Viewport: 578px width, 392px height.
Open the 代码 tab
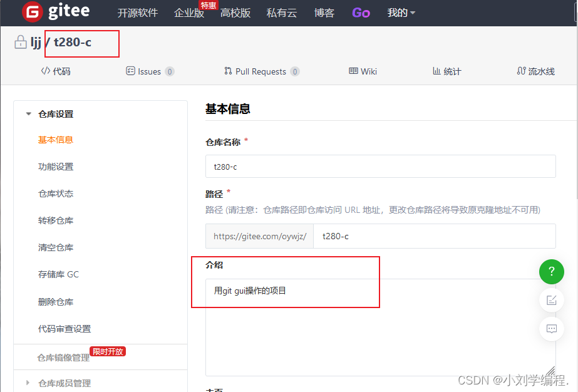[56, 71]
